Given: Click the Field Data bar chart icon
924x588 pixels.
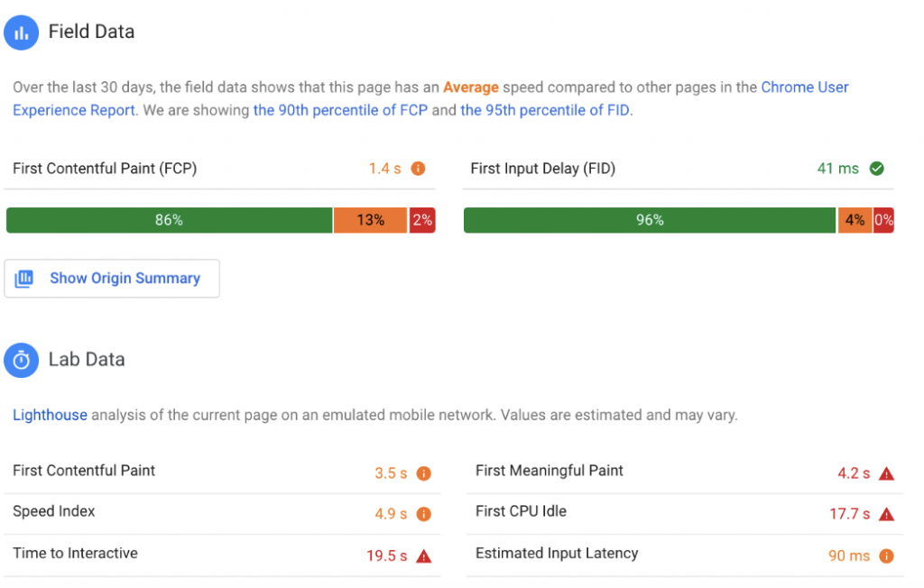Looking at the screenshot, I should click(x=22, y=32).
